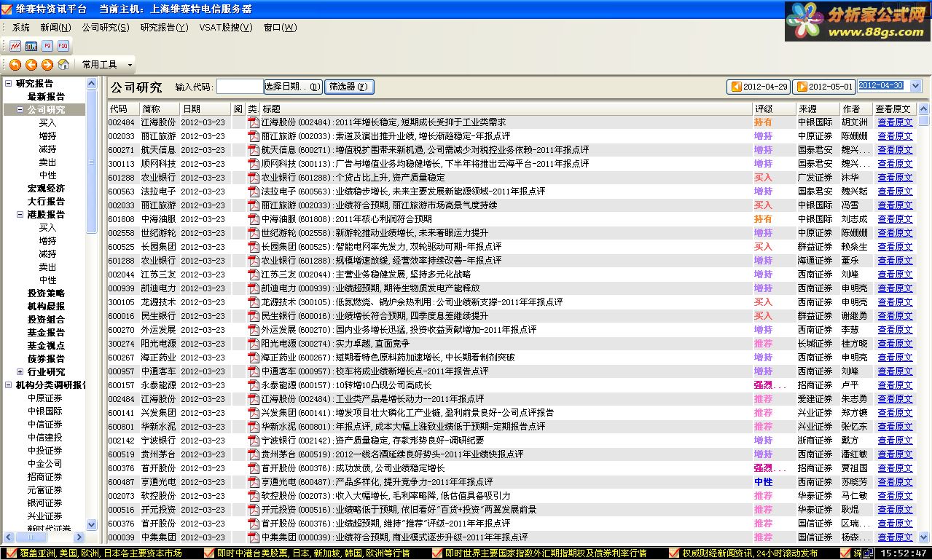
Task: Open PDF icon for 民生银行 row
Action: (254, 316)
